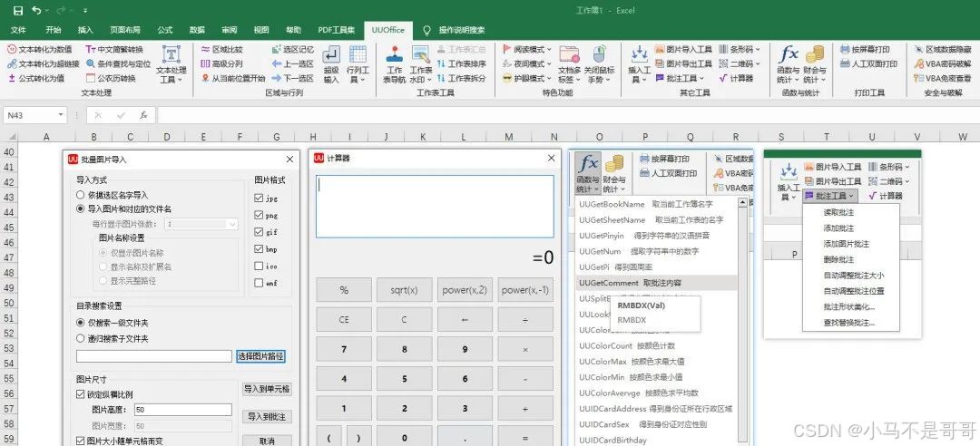The height and width of the screenshot is (446, 980).
Task: Open 超级输入 tool
Action: tap(331, 64)
